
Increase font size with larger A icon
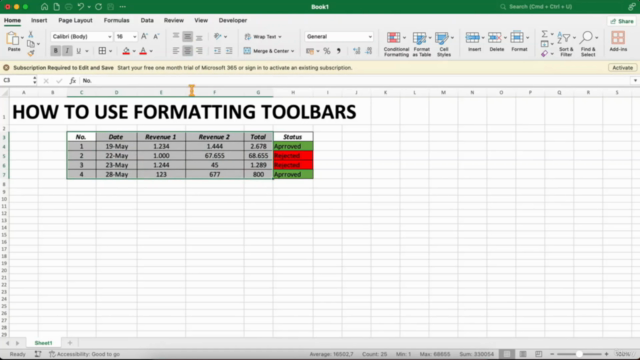(144, 36)
